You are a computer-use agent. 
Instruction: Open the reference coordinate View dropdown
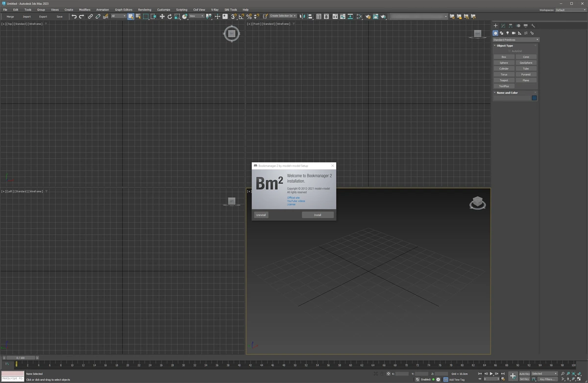(196, 16)
